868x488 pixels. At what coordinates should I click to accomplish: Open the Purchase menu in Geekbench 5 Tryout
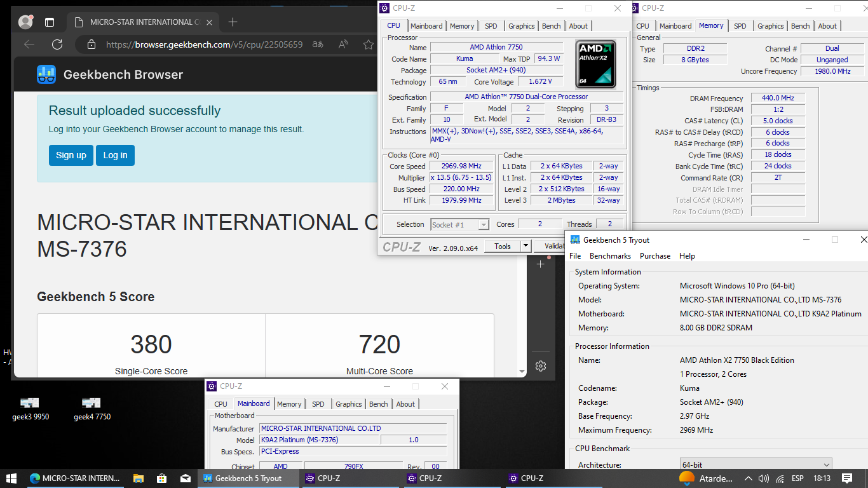click(x=655, y=256)
